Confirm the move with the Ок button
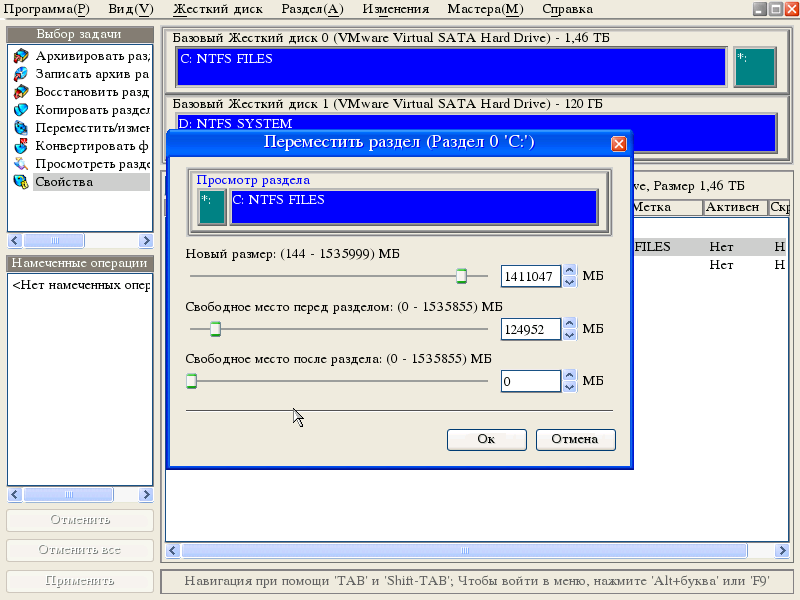 click(486, 439)
